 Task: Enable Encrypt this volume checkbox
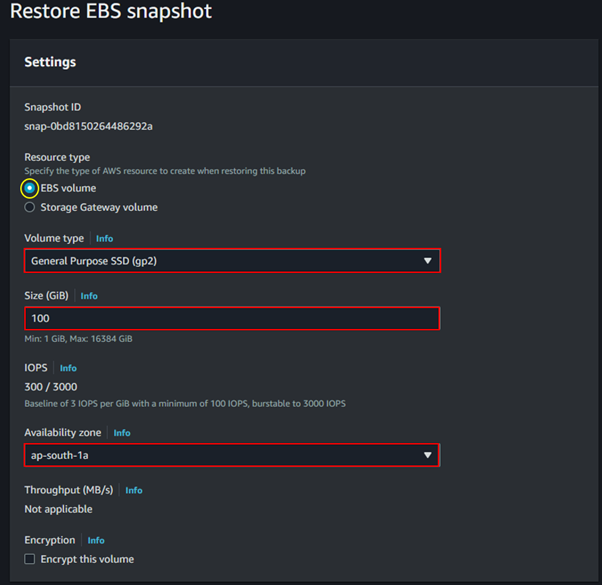pos(30,559)
